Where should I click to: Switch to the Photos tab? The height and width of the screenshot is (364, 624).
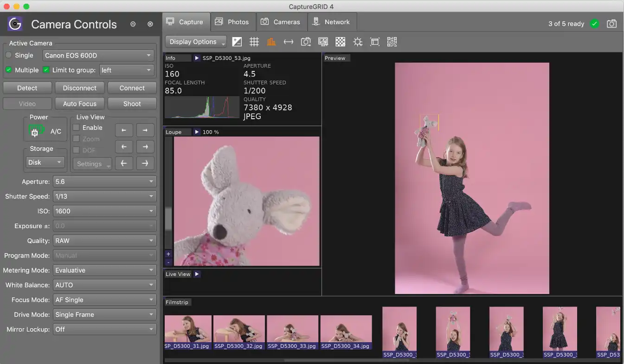[233, 21]
